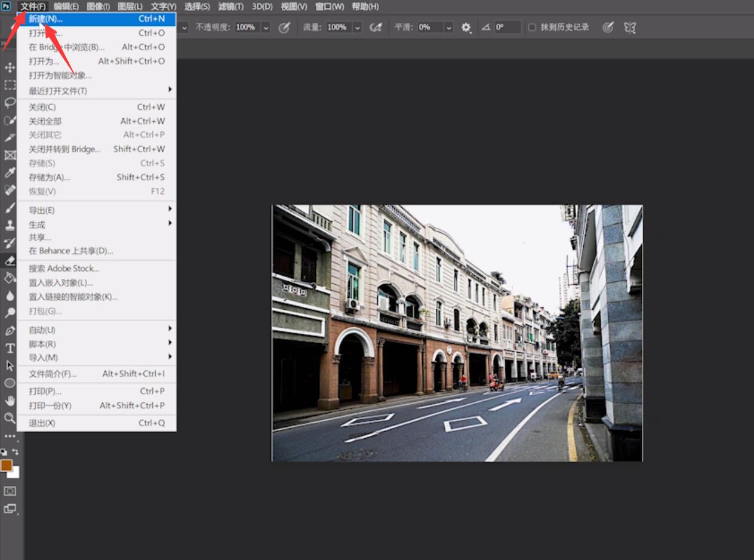This screenshot has height=560, width=754.
Task: Select the Horizontal Type tool
Action: [10, 348]
